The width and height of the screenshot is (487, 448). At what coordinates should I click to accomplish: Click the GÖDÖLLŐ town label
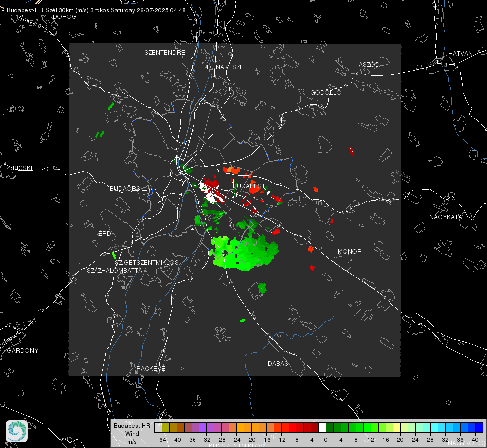(x=326, y=92)
